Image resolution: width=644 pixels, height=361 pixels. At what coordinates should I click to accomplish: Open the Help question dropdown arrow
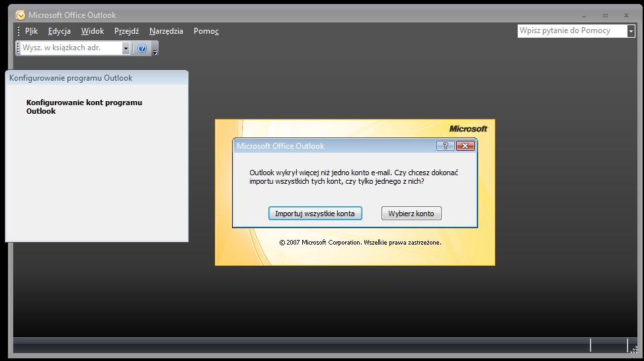(x=630, y=31)
